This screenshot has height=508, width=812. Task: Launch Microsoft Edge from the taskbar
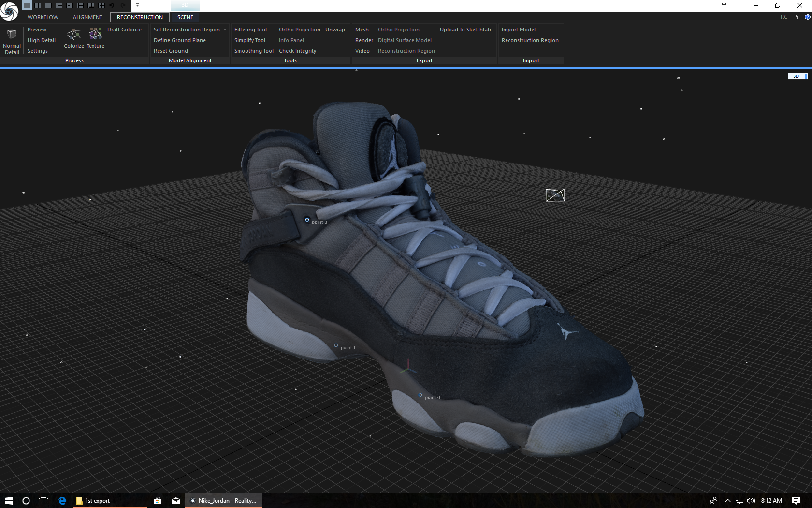(x=61, y=500)
